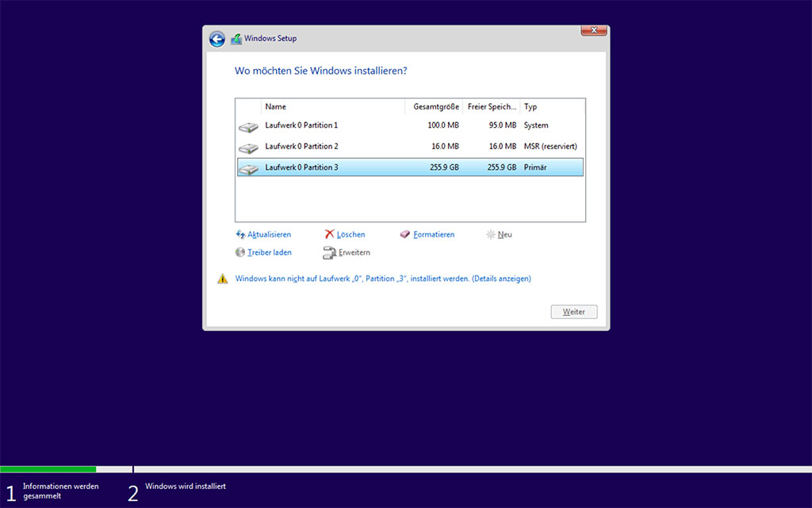Click the red X Löschen icon

pos(329,234)
